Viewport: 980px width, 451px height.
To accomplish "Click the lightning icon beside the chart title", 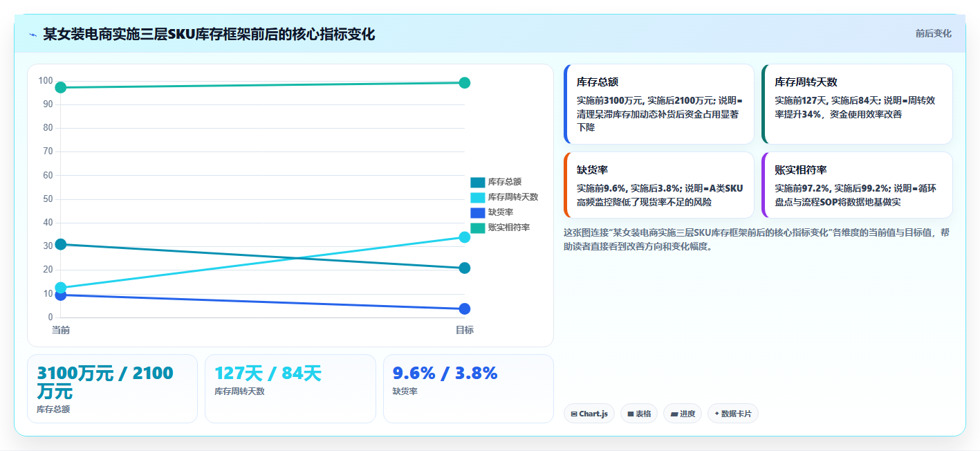I will tap(33, 35).
